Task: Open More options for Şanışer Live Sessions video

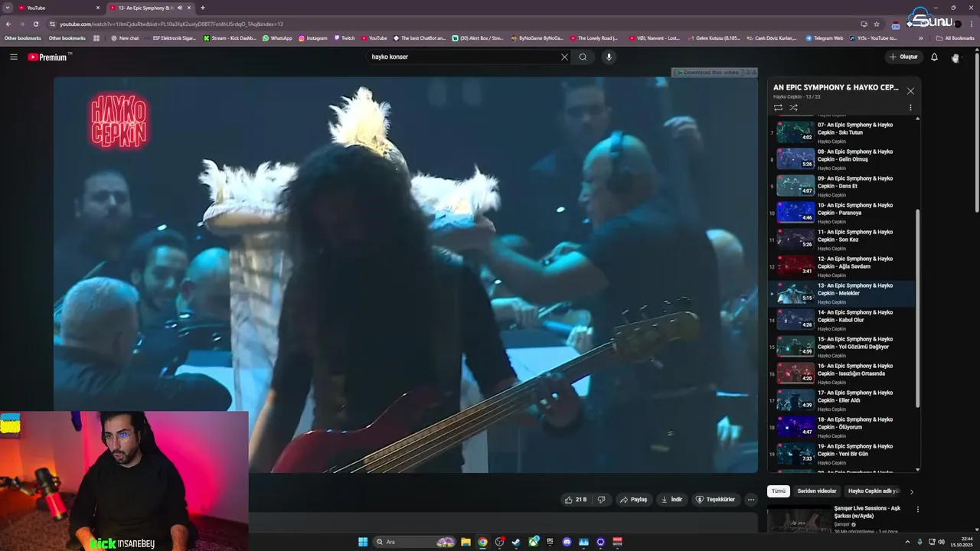Action: coord(918,509)
